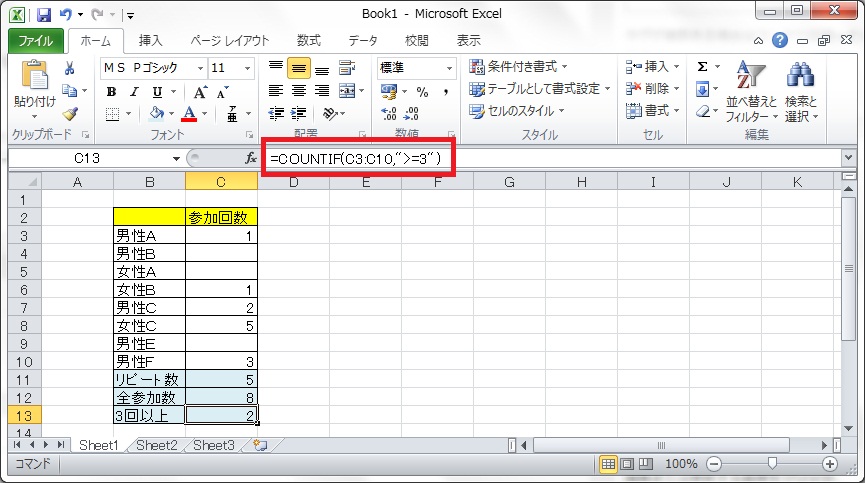Insert a new worksheet tab icon
865x483 pixels.
(260, 446)
